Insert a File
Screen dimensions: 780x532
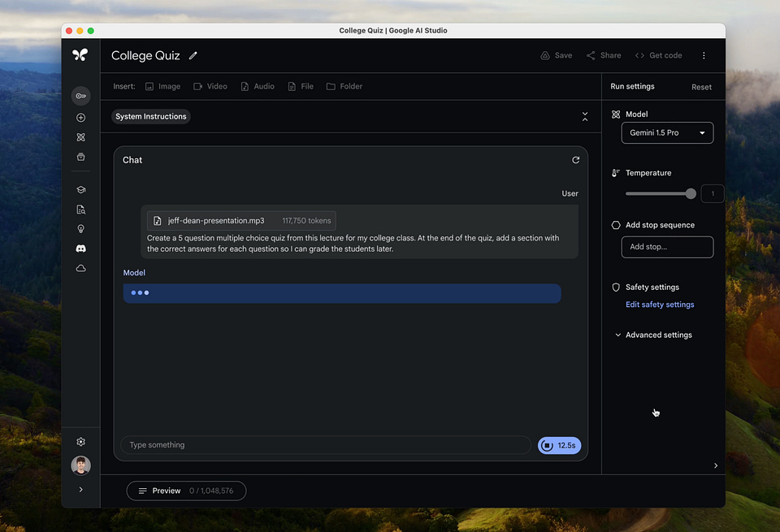point(301,87)
